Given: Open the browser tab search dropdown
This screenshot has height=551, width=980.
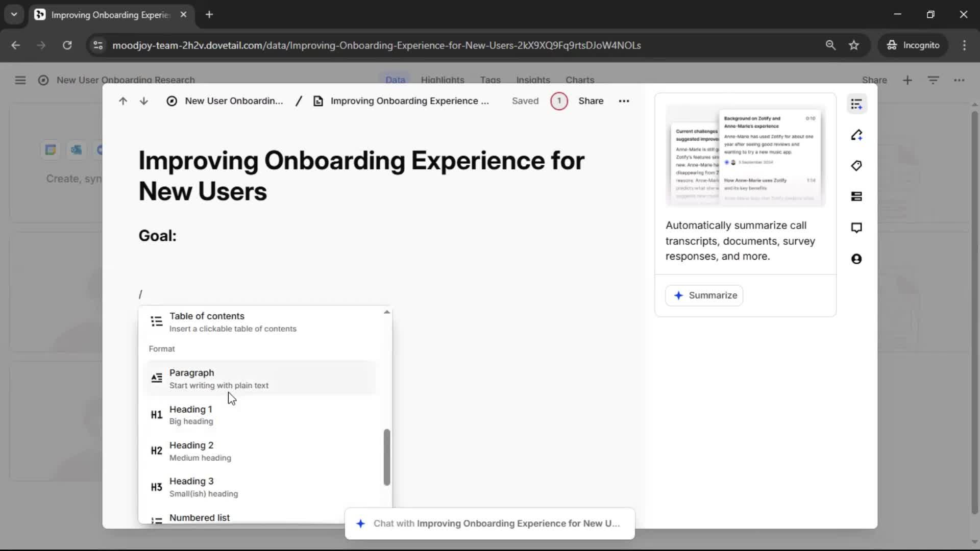Looking at the screenshot, I should (14, 14).
